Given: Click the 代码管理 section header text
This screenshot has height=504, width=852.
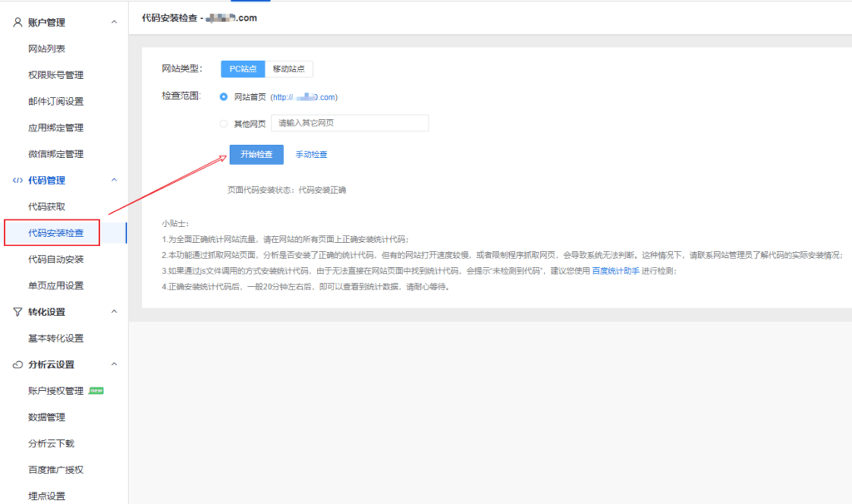Looking at the screenshot, I should coord(47,180).
